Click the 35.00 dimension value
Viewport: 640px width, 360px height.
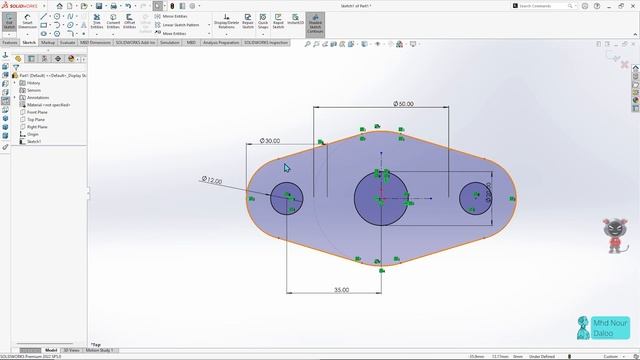(342, 290)
